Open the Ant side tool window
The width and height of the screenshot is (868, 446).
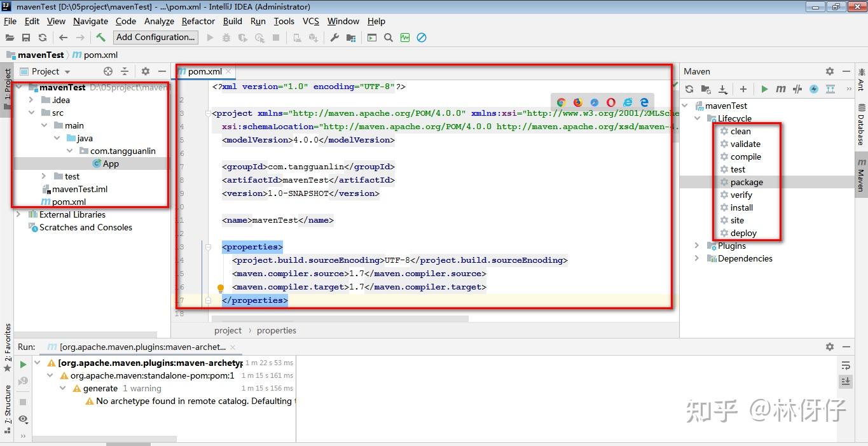click(861, 79)
